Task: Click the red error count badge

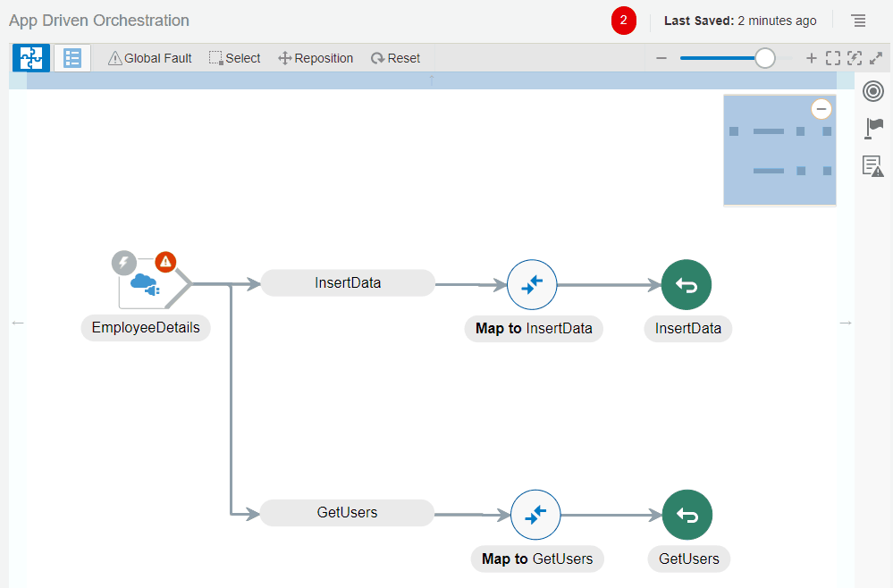Action: tap(623, 20)
